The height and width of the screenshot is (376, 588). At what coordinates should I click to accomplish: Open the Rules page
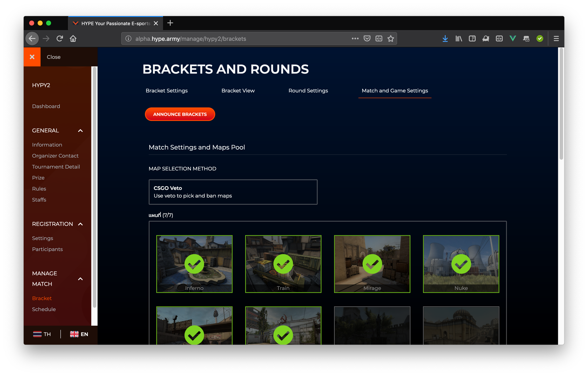click(39, 189)
